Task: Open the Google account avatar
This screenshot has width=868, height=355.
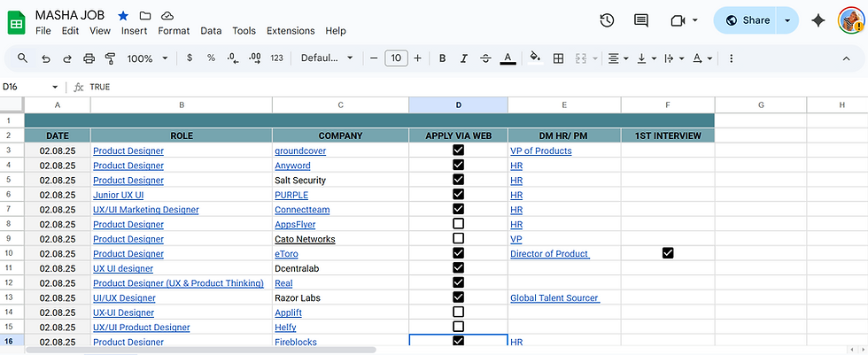Action: pyautogui.click(x=851, y=20)
